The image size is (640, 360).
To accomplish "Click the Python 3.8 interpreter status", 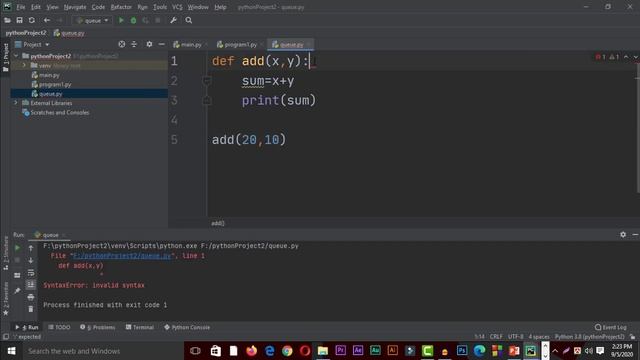I will [x=589, y=337].
